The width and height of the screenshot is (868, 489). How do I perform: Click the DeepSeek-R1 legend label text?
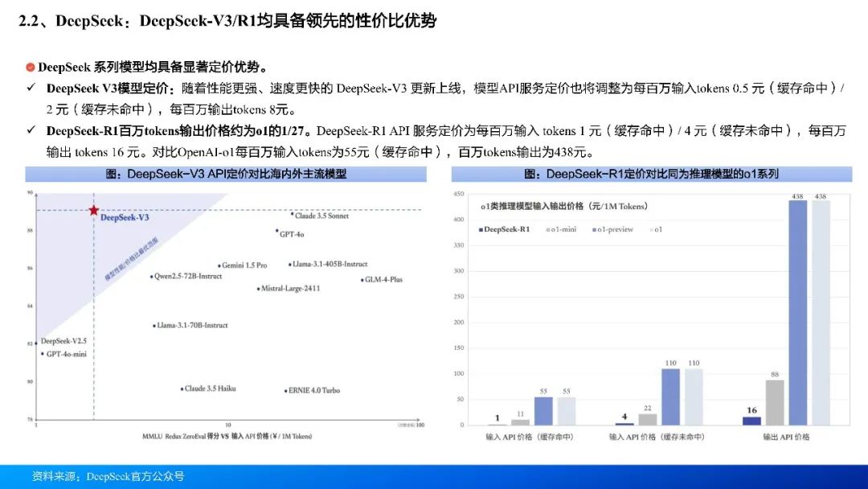(x=506, y=229)
